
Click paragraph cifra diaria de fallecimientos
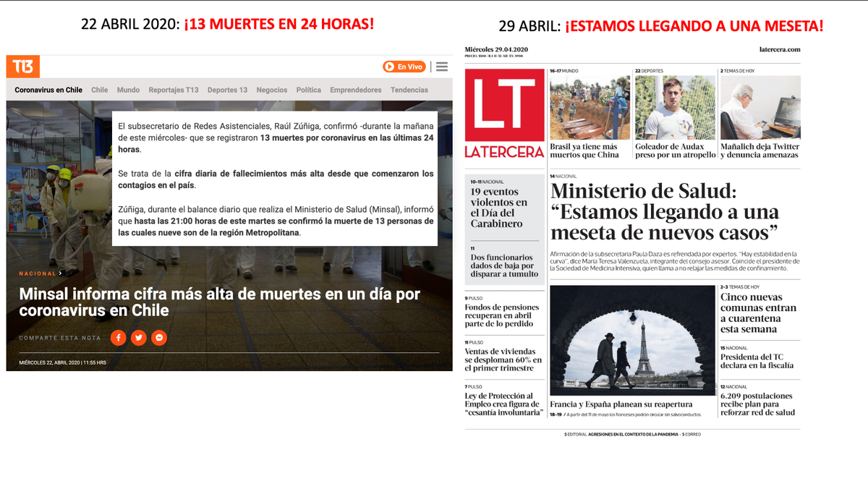[276, 179]
